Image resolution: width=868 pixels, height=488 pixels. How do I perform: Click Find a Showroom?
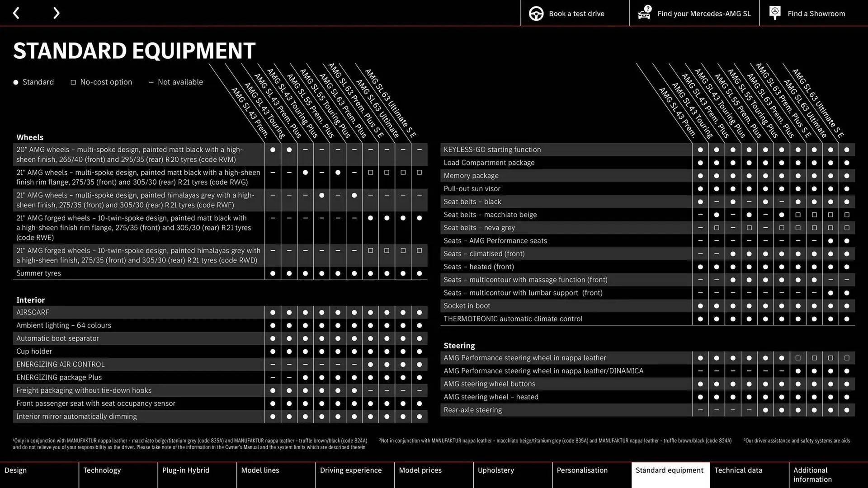(x=816, y=14)
